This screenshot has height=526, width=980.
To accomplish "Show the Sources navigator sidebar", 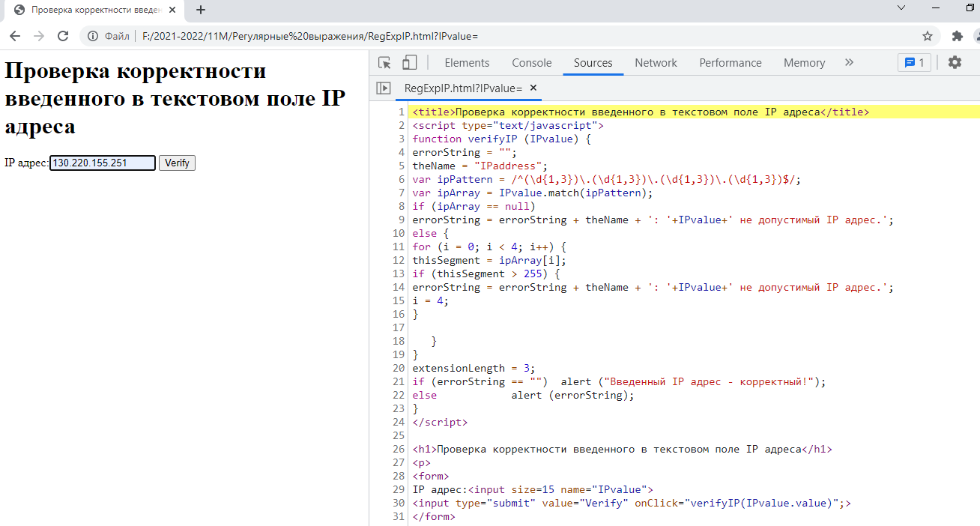I will click(x=383, y=88).
